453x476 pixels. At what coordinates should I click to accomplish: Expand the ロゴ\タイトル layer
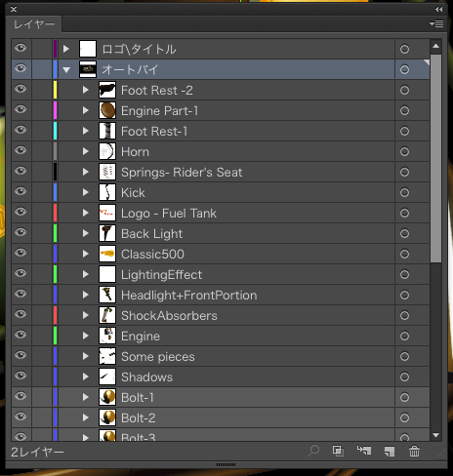66,49
